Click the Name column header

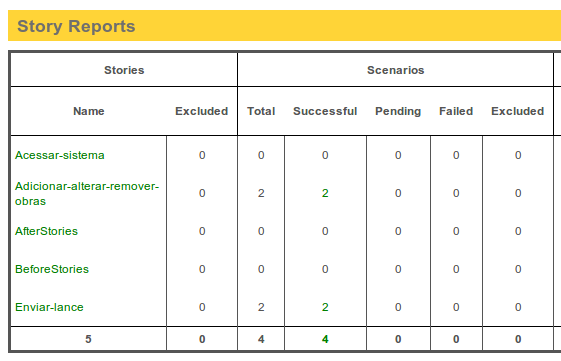tap(89, 111)
